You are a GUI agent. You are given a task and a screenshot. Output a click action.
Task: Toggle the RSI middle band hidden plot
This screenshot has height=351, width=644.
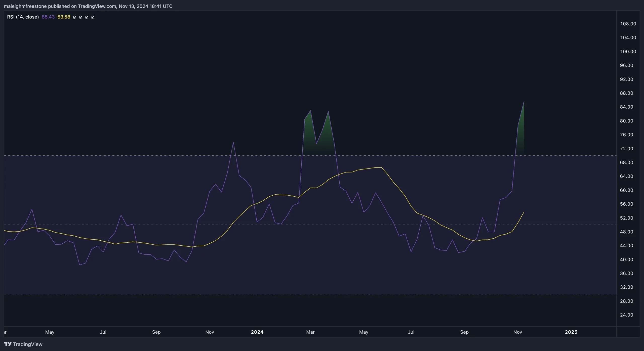point(87,17)
